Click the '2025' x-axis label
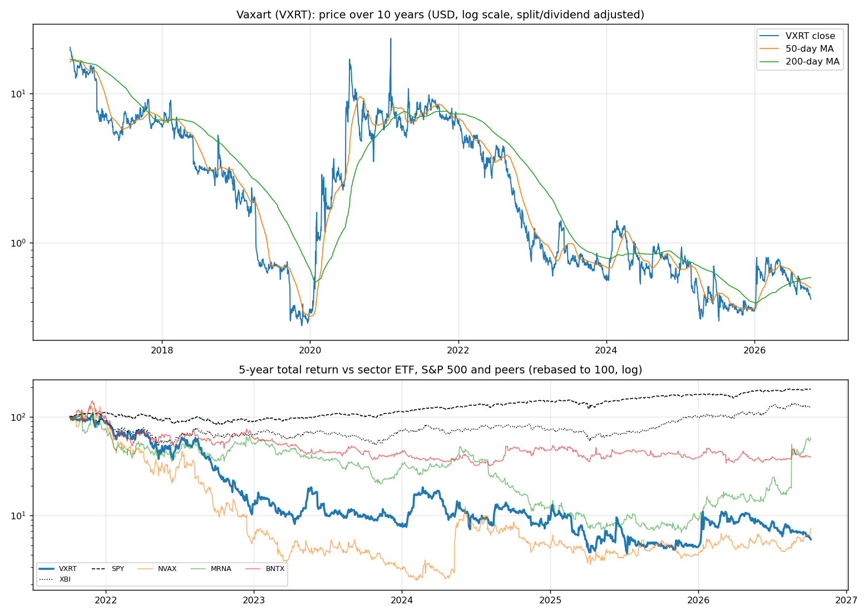This screenshot has width=868, height=615. point(550,600)
